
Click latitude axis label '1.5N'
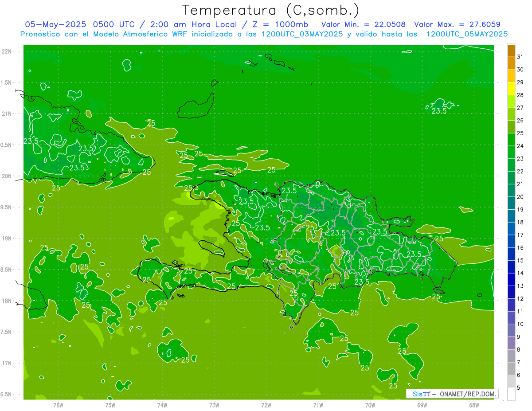point(7,82)
